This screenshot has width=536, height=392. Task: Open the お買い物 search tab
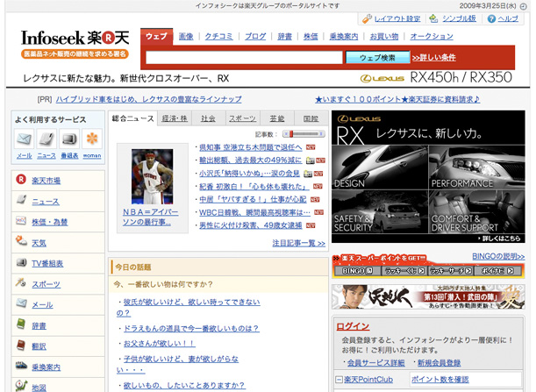(384, 37)
